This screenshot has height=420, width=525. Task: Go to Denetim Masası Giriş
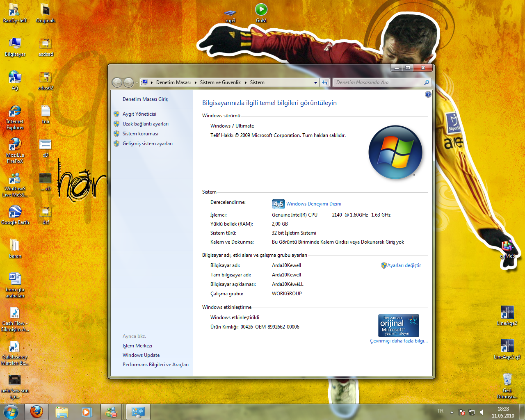click(145, 99)
